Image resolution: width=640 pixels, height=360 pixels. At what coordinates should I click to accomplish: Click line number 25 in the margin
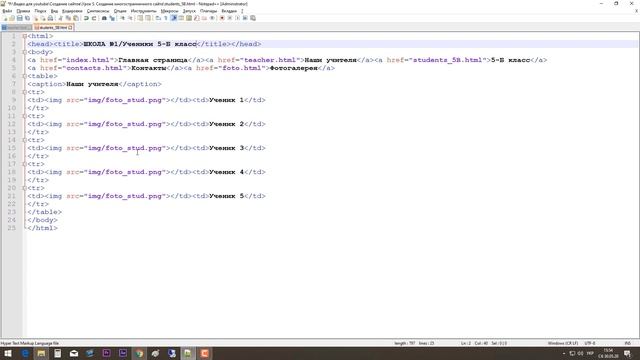(11, 228)
